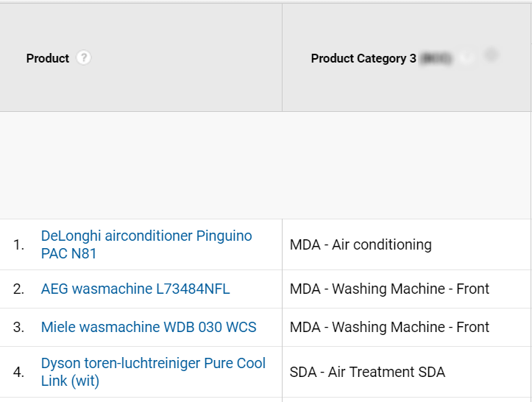Open the blurred dropdown arrow after Product Category 3
Screen dimensions: 532x402
[467, 57]
